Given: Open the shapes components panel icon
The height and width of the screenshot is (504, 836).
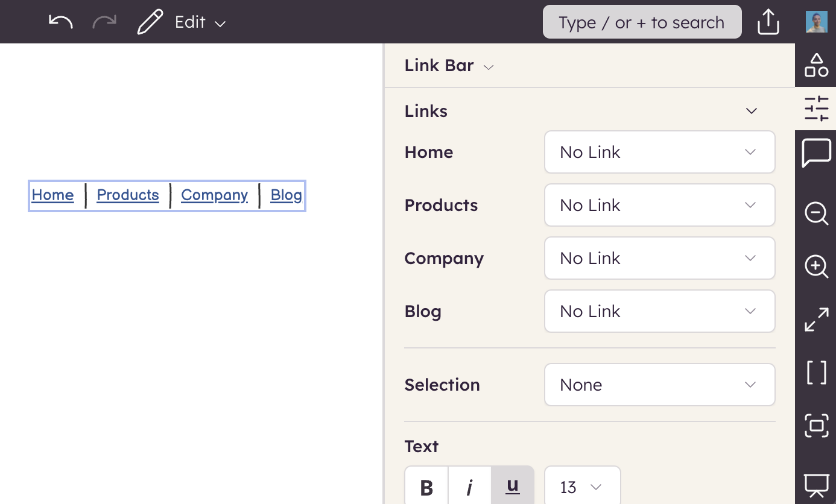Looking at the screenshot, I should click(816, 65).
